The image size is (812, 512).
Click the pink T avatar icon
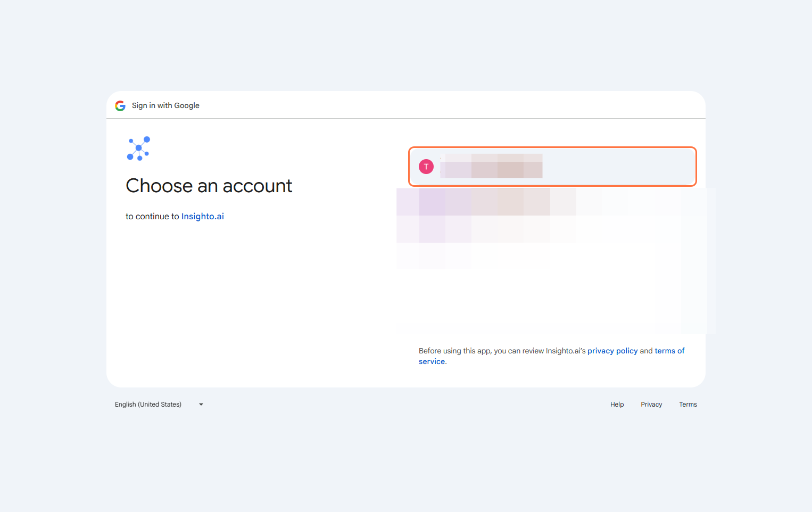(x=426, y=167)
